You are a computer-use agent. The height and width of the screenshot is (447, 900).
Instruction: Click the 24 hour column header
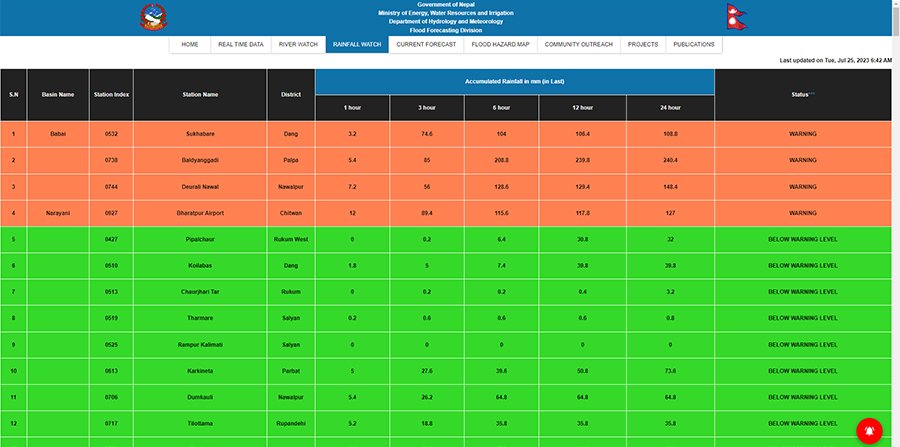coord(670,108)
